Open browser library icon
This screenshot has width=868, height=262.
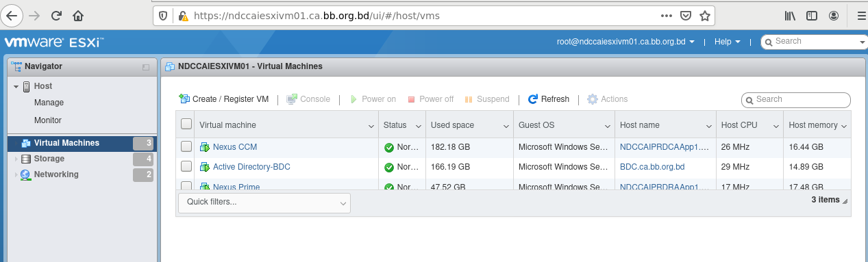(790, 15)
